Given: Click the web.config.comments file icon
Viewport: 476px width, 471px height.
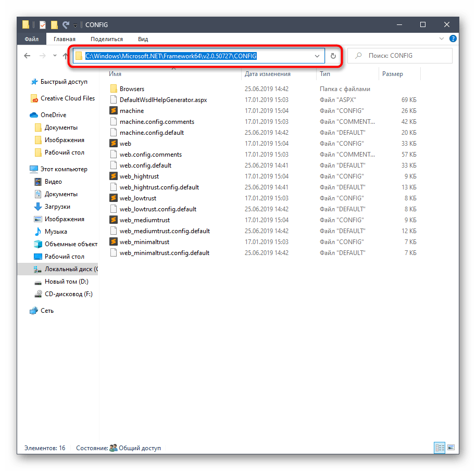Looking at the screenshot, I should click(114, 155).
